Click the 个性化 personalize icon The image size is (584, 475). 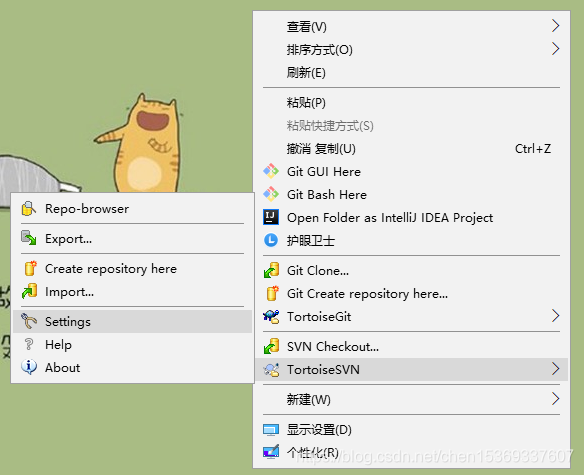click(271, 452)
